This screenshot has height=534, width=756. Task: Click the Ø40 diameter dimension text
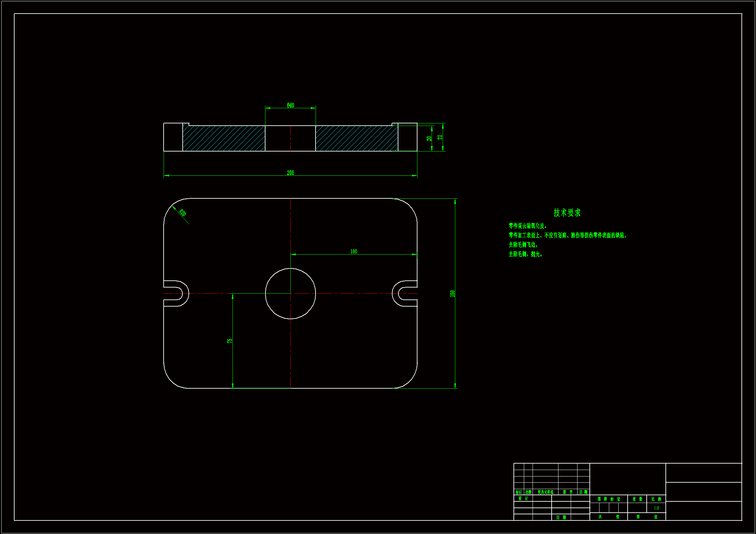tap(290, 105)
